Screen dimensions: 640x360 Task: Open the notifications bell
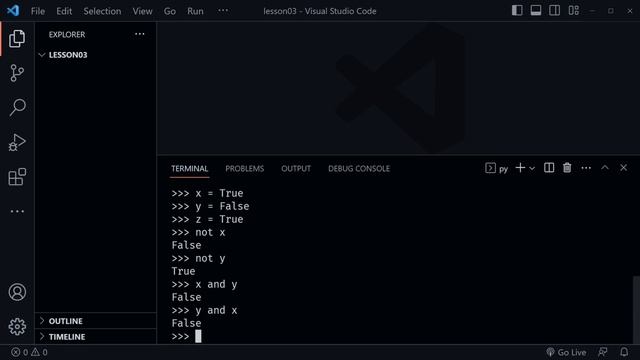pyautogui.click(x=624, y=352)
